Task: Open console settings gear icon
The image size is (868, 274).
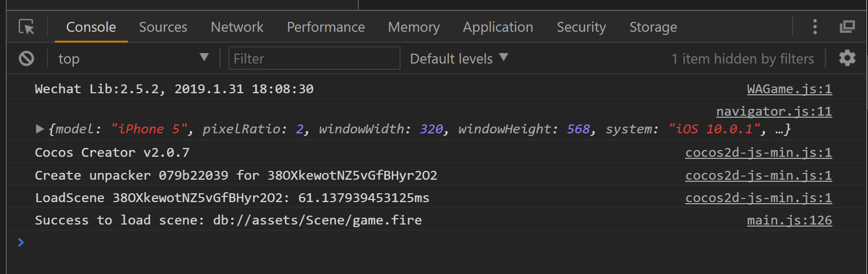Action: tap(847, 58)
